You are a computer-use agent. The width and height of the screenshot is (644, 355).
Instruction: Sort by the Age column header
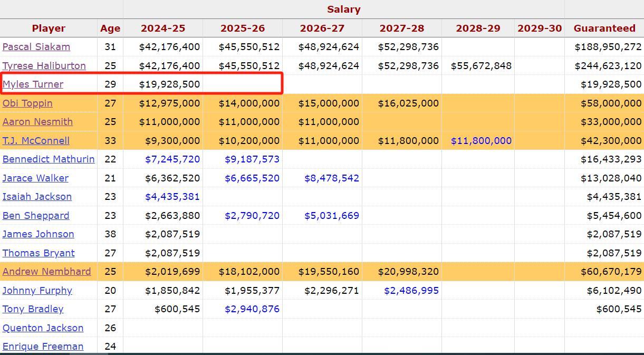click(110, 28)
